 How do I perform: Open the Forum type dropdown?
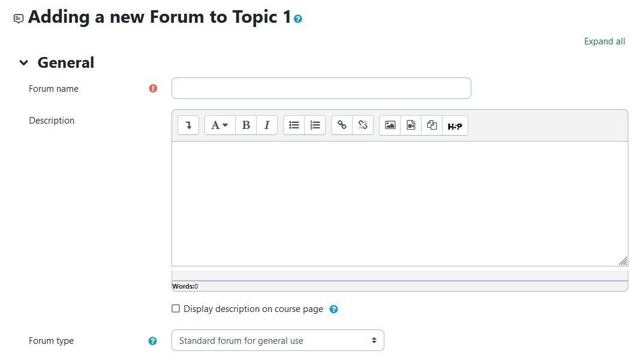tap(278, 340)
